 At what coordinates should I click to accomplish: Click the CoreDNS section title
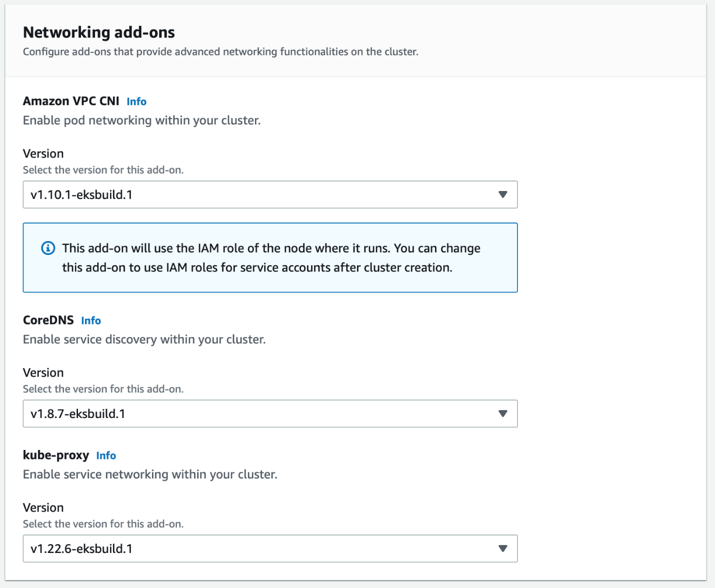click(48, 320)
